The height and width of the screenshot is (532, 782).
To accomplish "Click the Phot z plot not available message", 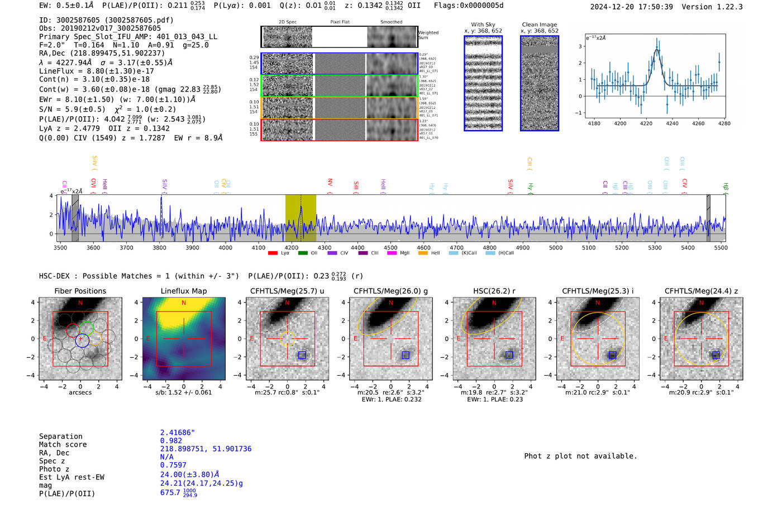I will pyautogui.click(x=580, y=456).
